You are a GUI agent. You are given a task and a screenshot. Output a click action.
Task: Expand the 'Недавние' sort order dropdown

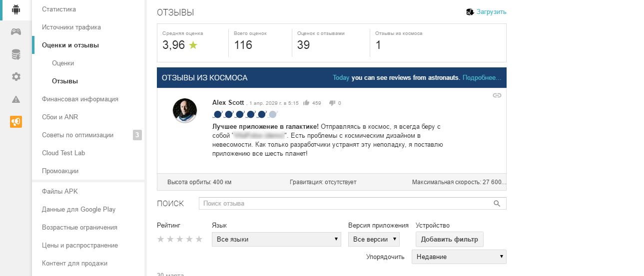point(459,257)
